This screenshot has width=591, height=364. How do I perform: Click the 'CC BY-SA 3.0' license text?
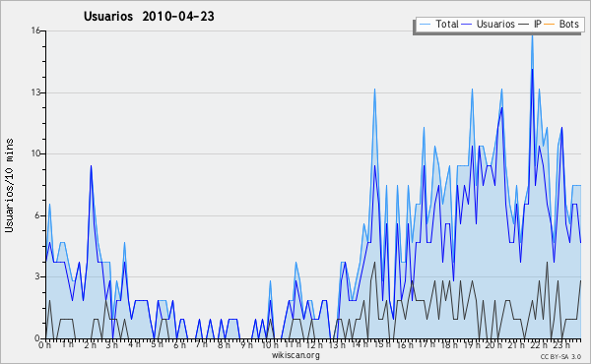(x=560, y=357)
